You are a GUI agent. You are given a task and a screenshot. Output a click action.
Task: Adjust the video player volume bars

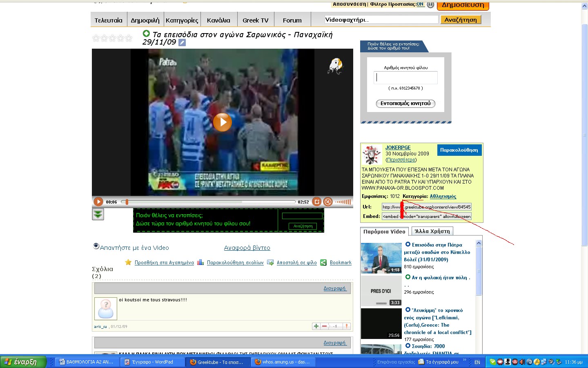pyautogui.click(x=343, y=202)
